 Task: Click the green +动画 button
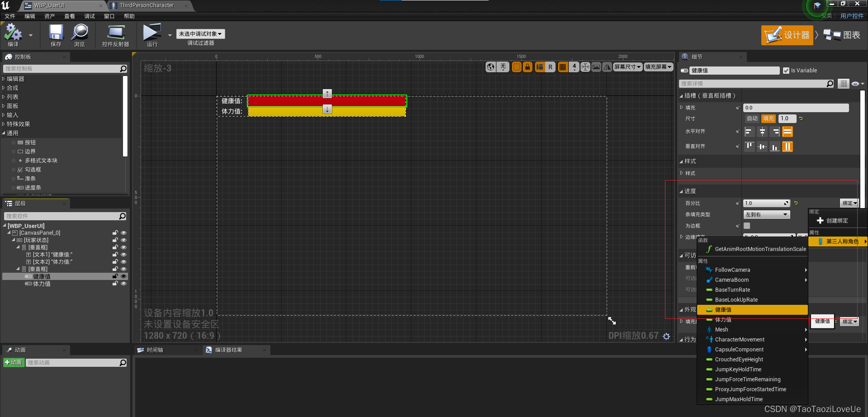(x=14, y=362)
